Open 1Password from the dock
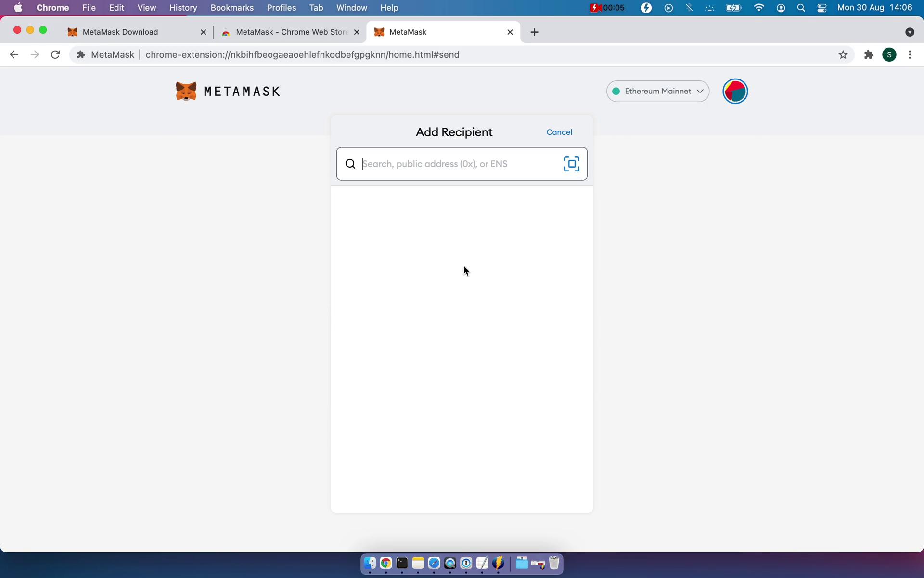This screenshot has width=924, height=578. [x=466, y=563]
